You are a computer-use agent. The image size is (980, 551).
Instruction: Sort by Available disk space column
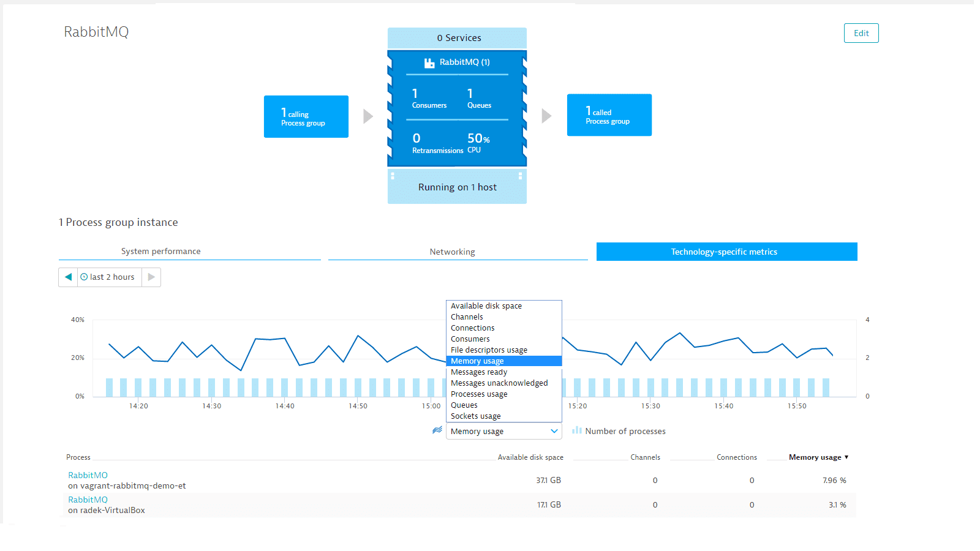click(530, 457)
